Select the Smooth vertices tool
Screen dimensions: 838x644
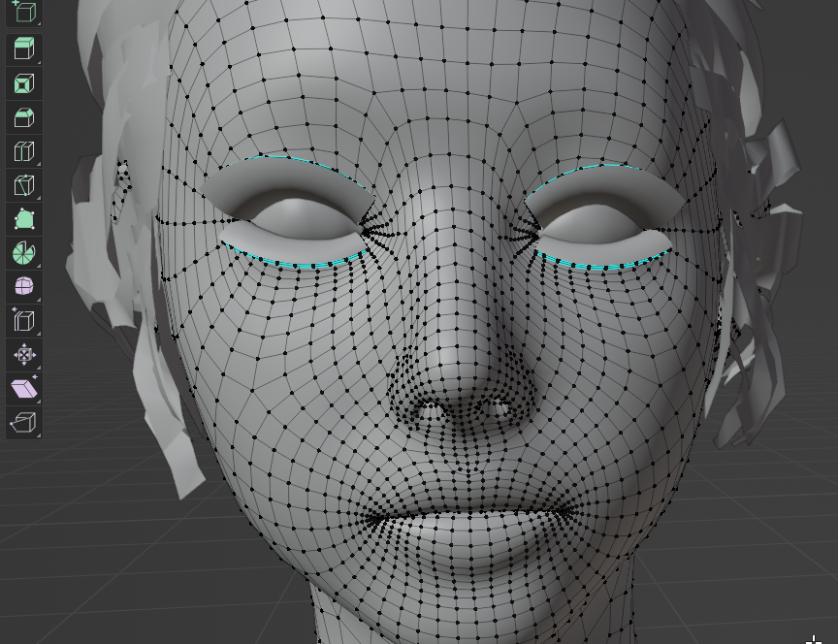coord(24,286)
